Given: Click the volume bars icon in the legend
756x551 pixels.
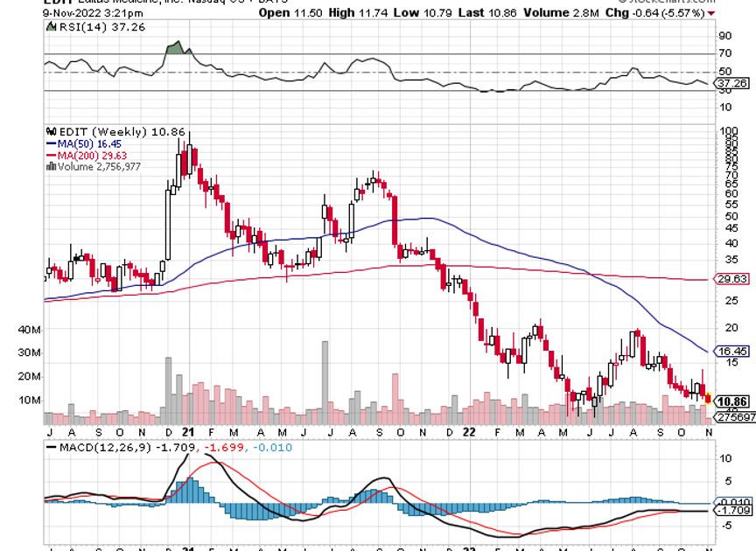Looking at the screenshot, I should pyautogui.click(x=51, y=167).
